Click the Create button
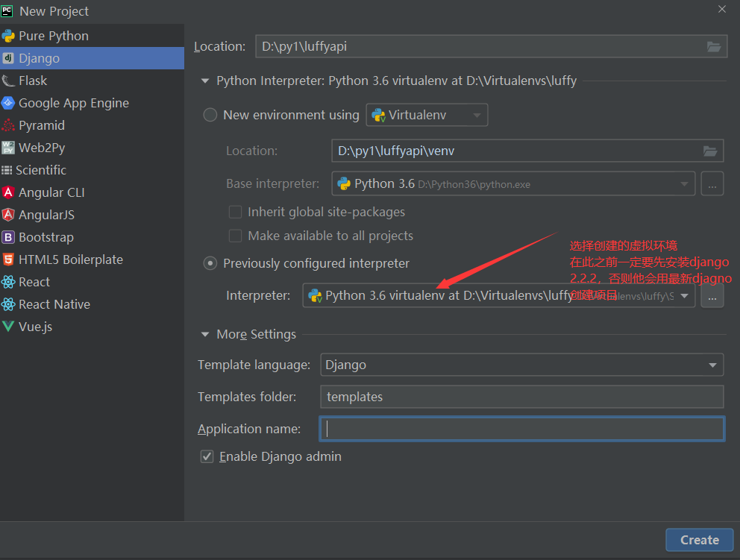Image resolution: width=740 pixels, height=560 pixels. tap(699, 540)
